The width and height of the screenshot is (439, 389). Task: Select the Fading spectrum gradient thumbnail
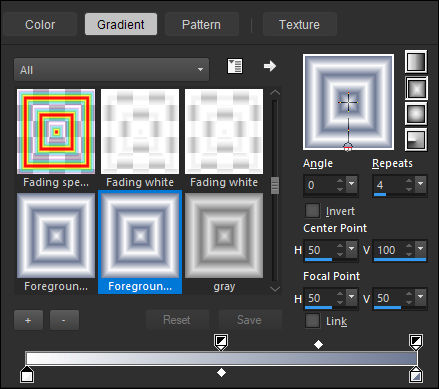[x=56, y=131]
